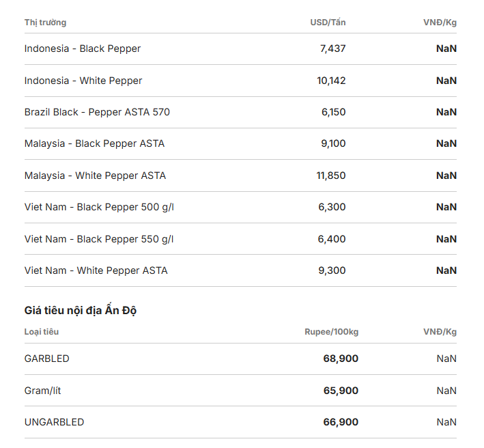Image resolution: width=484 pixels, height=448 pixels.
Task: Select the GARBLED pepper type row
Action: click(240, 359)
